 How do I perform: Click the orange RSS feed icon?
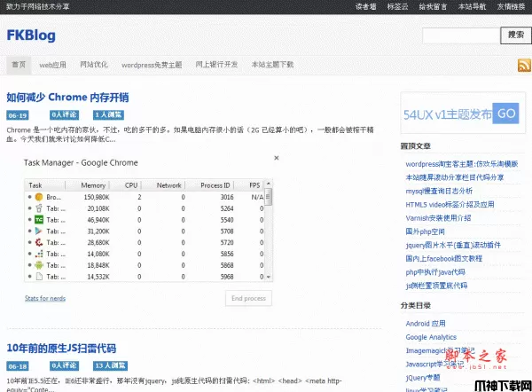tap(524, 65)
